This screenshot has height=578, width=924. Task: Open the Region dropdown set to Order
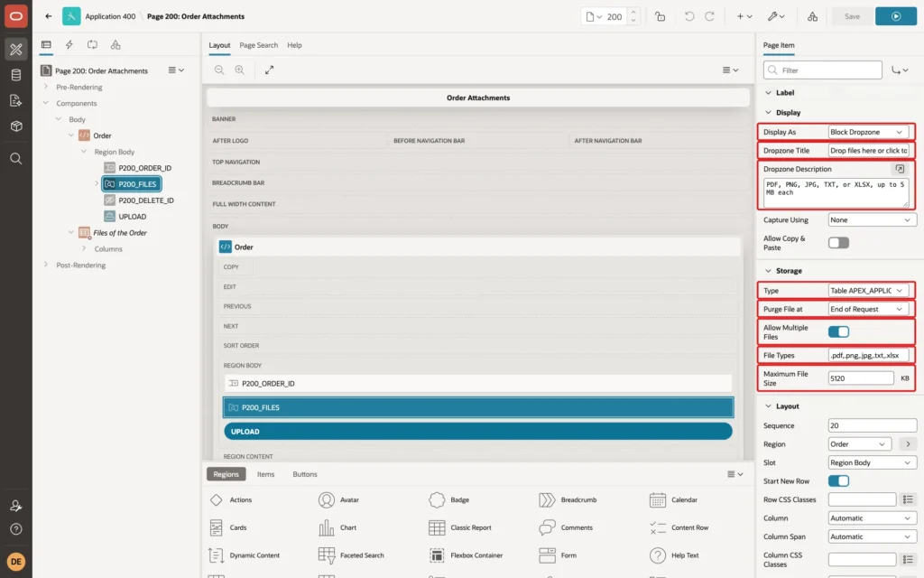click(x=860, y=444)
